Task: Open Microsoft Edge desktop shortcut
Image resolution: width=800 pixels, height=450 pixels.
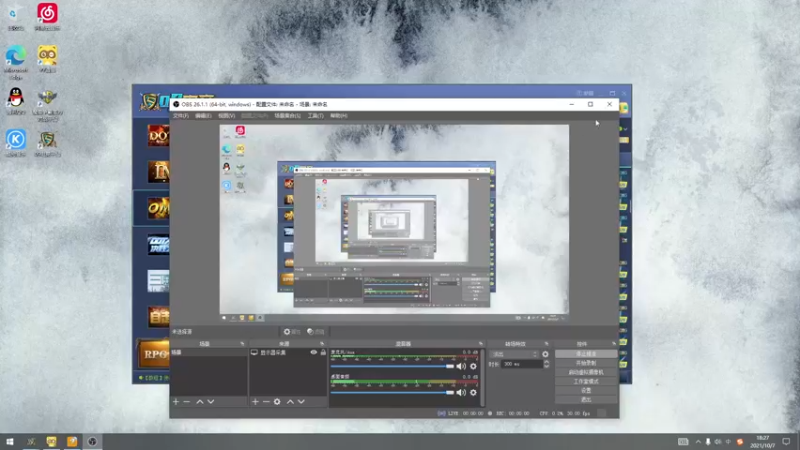Action: pos(16,62)
